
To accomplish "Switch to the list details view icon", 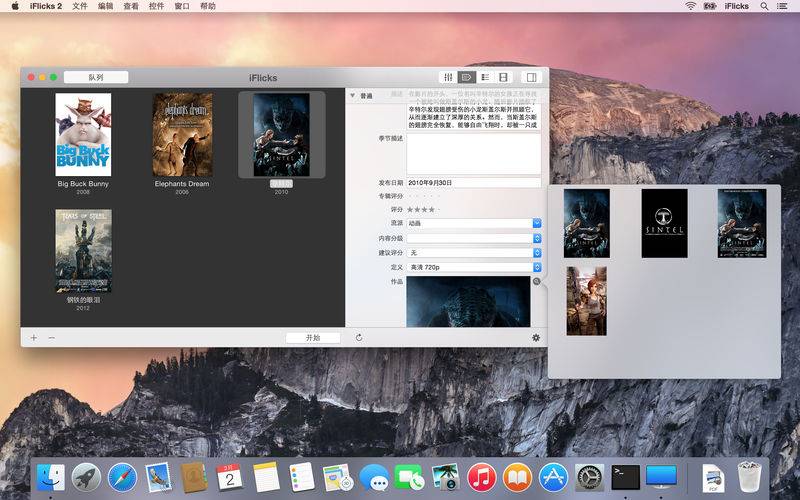I will point(485,77).
